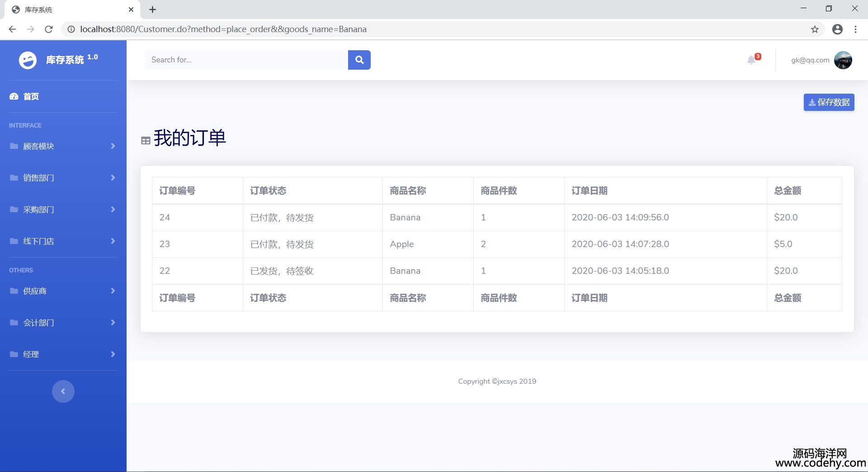Open the Chrome three-dot menu

point(855,29)
